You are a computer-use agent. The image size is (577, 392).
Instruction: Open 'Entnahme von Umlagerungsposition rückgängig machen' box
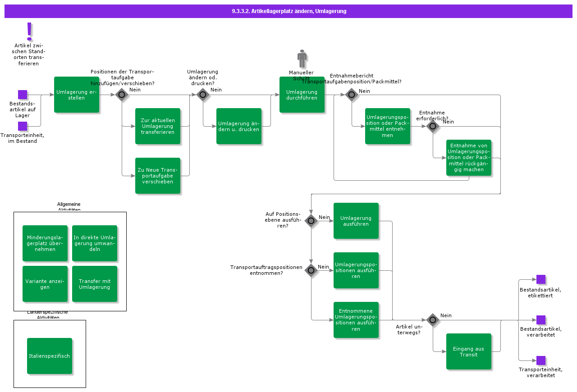click(x=469, y=158)
